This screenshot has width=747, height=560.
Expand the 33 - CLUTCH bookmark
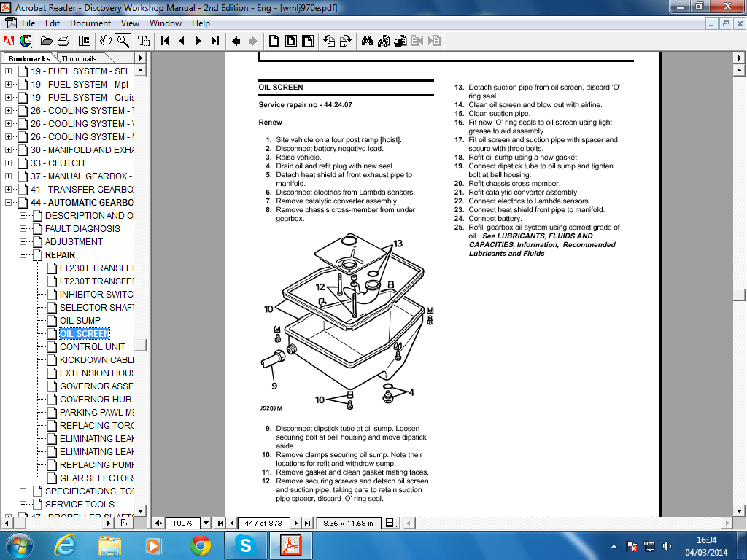(9, 163)
